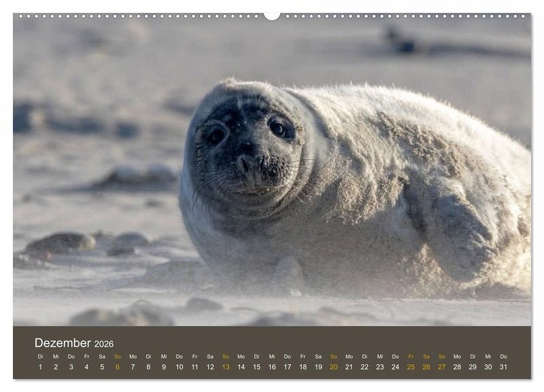Pick date 10 on the calendar
This screenshot has height=392, width=544.
[x=180, y=367]
